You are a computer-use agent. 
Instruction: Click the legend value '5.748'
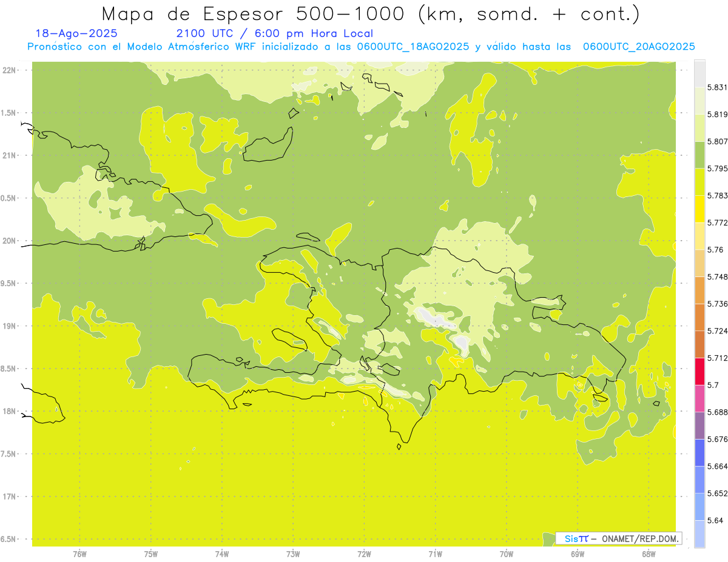(x=717, y=277)
